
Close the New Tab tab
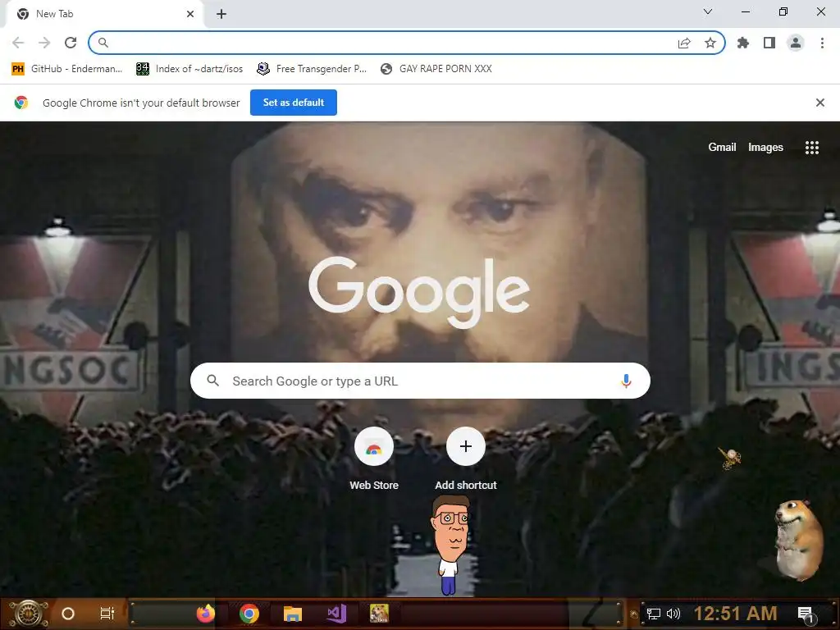click(x=190, y=15)
